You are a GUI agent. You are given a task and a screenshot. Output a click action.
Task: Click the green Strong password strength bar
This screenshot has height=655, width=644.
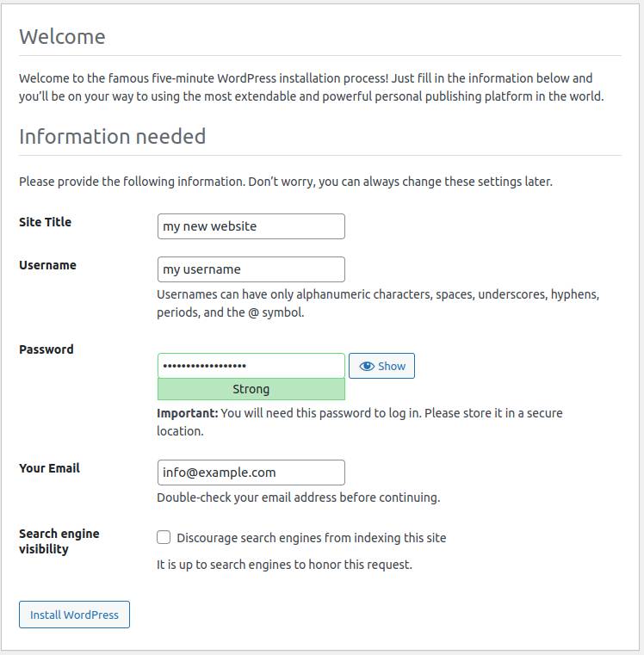pyautogui.click(x=251, y=389)
